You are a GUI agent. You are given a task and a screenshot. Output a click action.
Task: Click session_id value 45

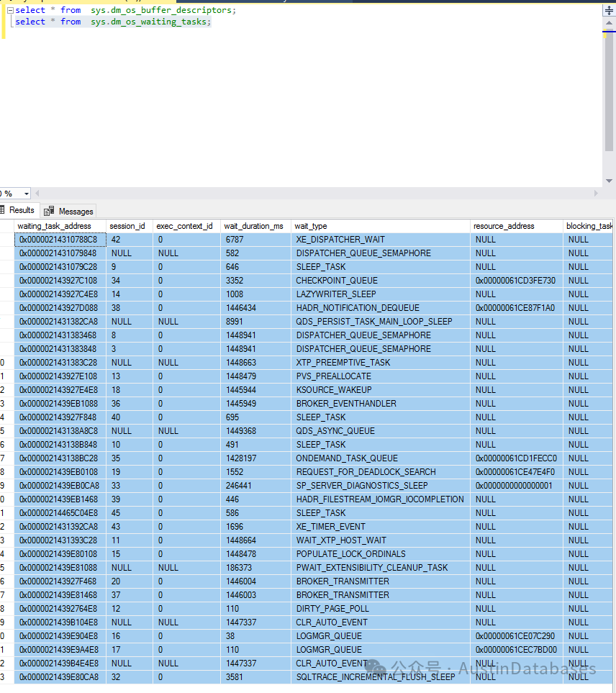coord(130,514)
